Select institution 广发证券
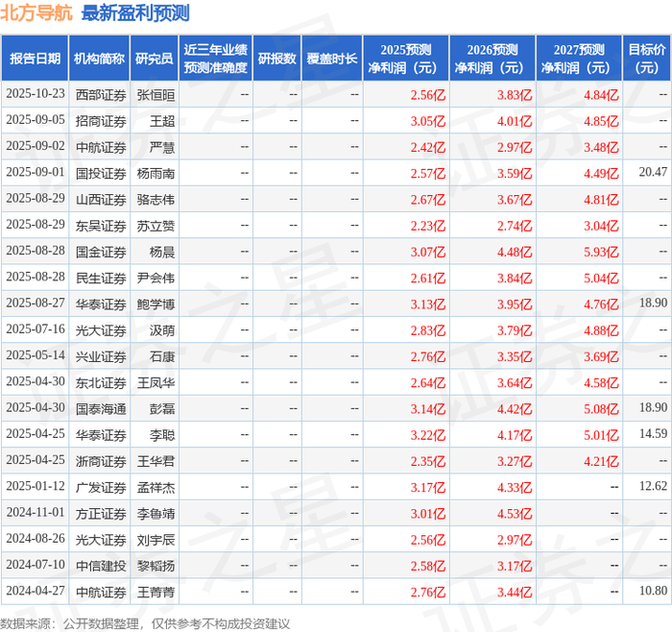 coord(101,487)
